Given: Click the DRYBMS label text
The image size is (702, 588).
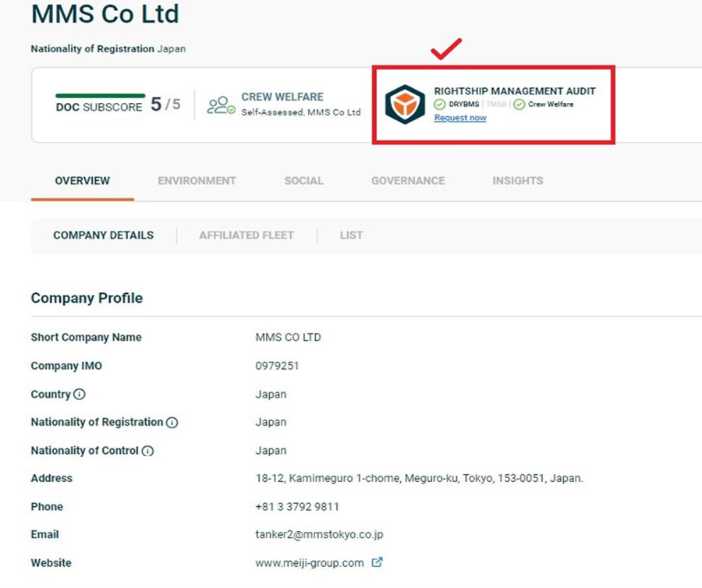Looking at the screenshot, I should pos(464,104).
